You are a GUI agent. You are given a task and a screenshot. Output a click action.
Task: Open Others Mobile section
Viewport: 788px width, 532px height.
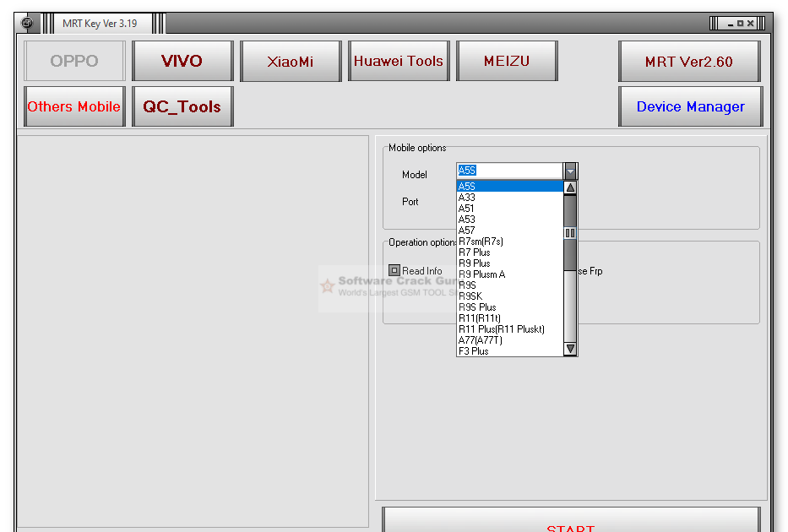tap(74, 106)
